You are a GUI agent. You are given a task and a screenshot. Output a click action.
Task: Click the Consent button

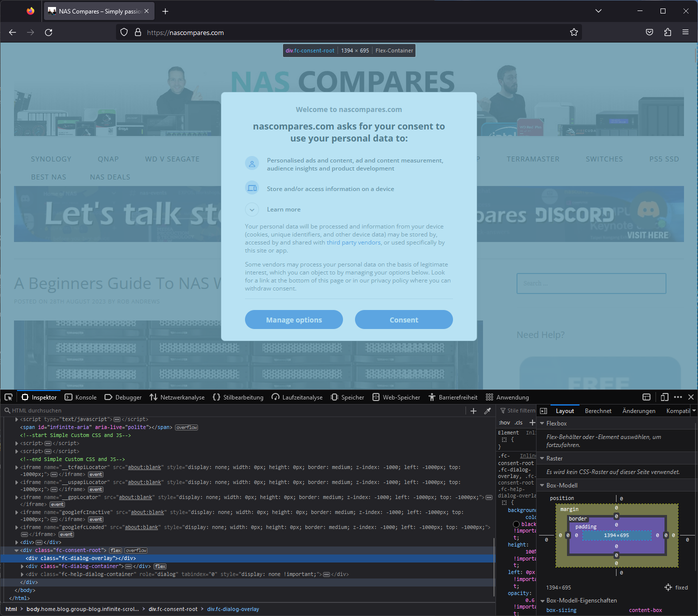pyautogui.click(x=403, y=319)
